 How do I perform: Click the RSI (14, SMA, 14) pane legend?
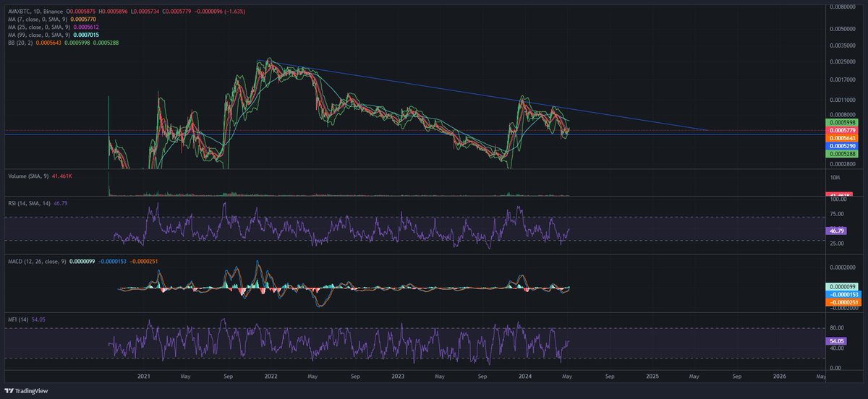[28, 205]
